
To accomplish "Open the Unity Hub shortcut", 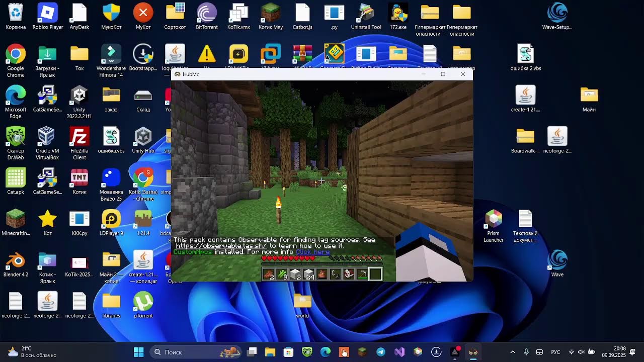I will (x=143, y=140).
